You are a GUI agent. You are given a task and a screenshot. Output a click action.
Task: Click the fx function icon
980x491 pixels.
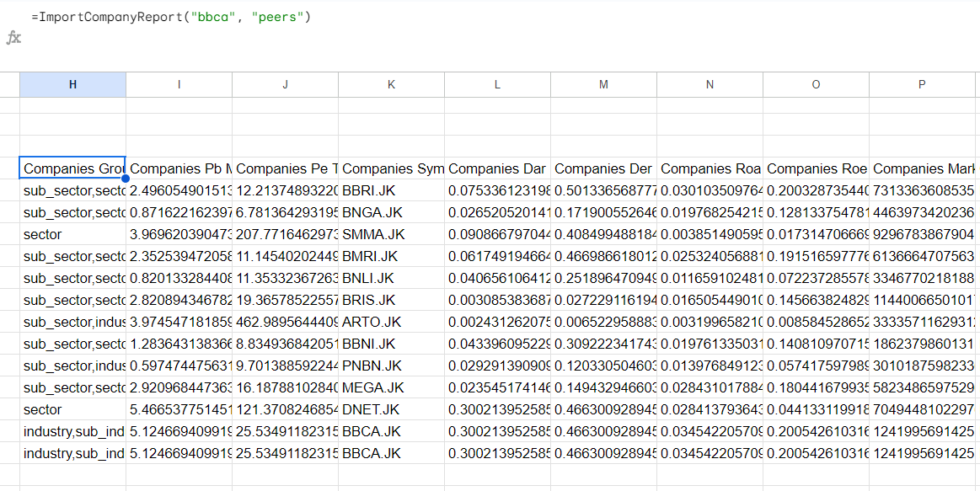14,35
